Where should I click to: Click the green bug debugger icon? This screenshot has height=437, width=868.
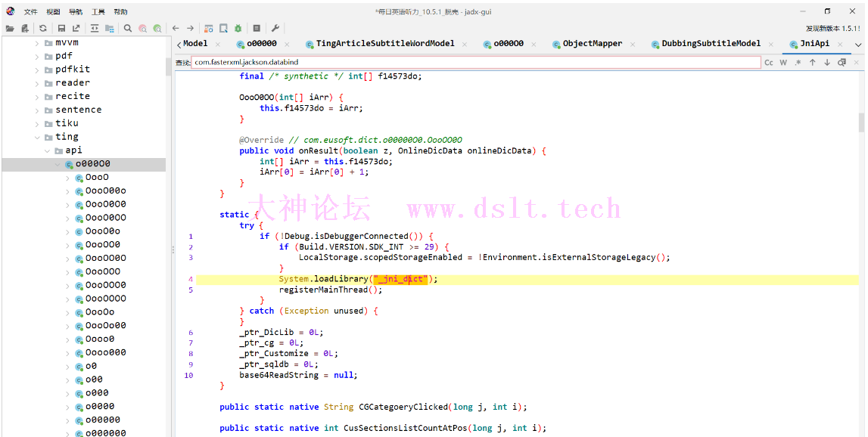tap(238, 28)
